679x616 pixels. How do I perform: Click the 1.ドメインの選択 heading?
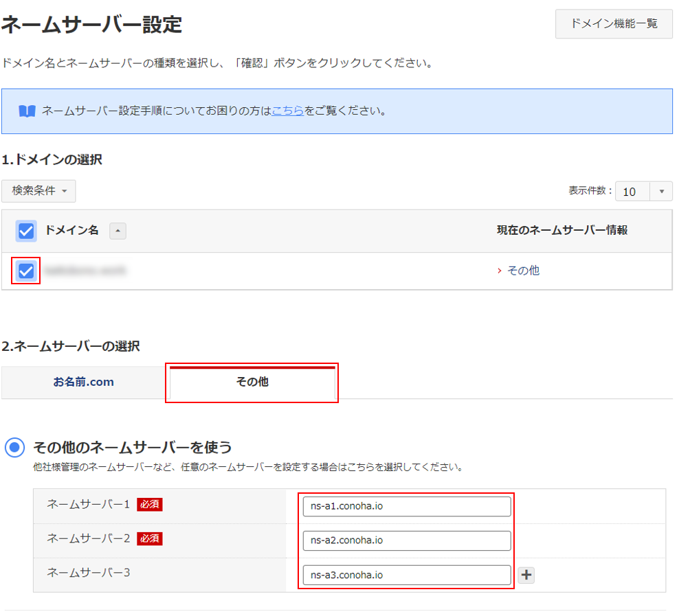(52, 159)
